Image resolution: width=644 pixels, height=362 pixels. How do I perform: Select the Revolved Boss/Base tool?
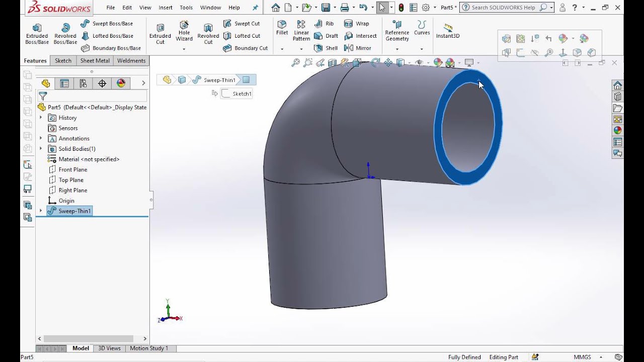(x=65, y=33)
